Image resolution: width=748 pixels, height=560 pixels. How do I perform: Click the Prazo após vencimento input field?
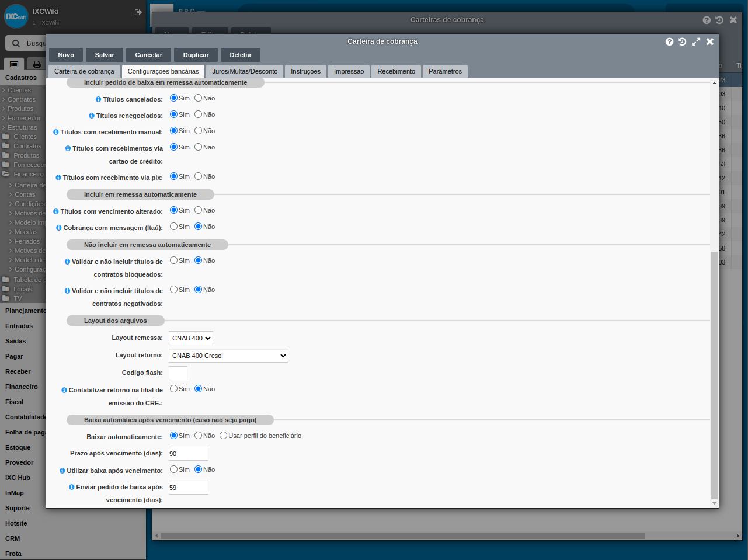tap(189, 454)
